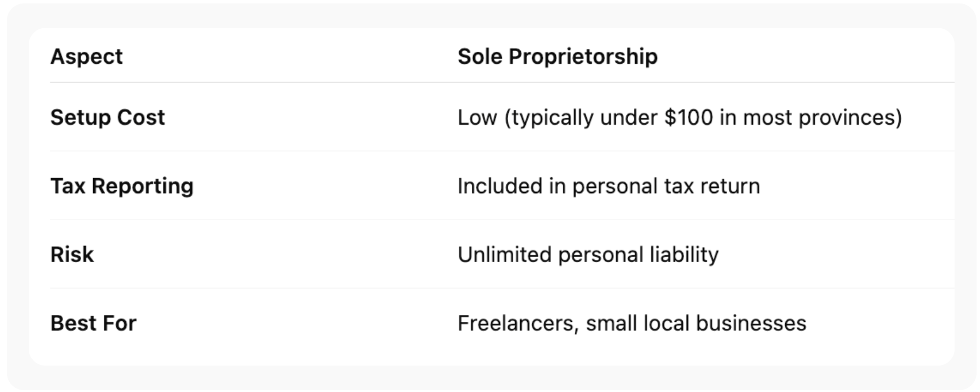This screenshot has height=392, width=980.
Task: Click the Aspect column header
Action: pyautogui.click(x=86, y=56)
